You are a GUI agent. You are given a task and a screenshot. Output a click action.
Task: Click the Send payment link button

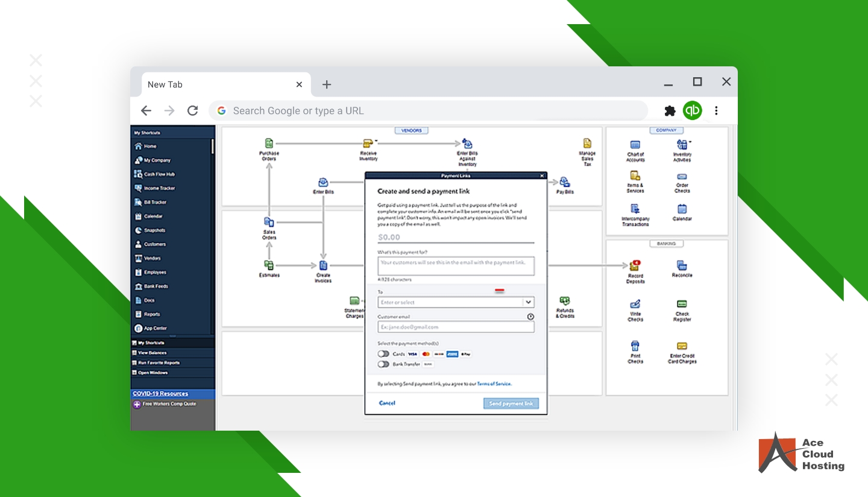pos(511,404)
